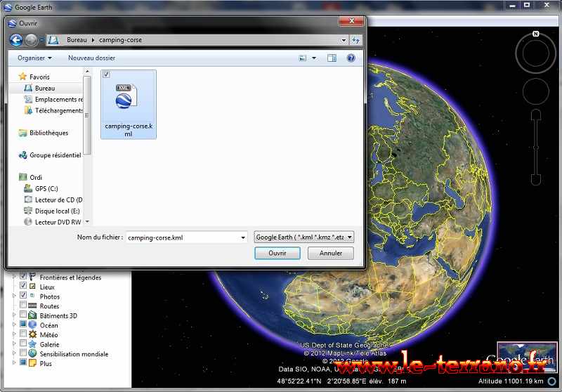
Task: Open Groupe résidentiel in sidebar
Action: pyautogui.click(x=50, y=155)
